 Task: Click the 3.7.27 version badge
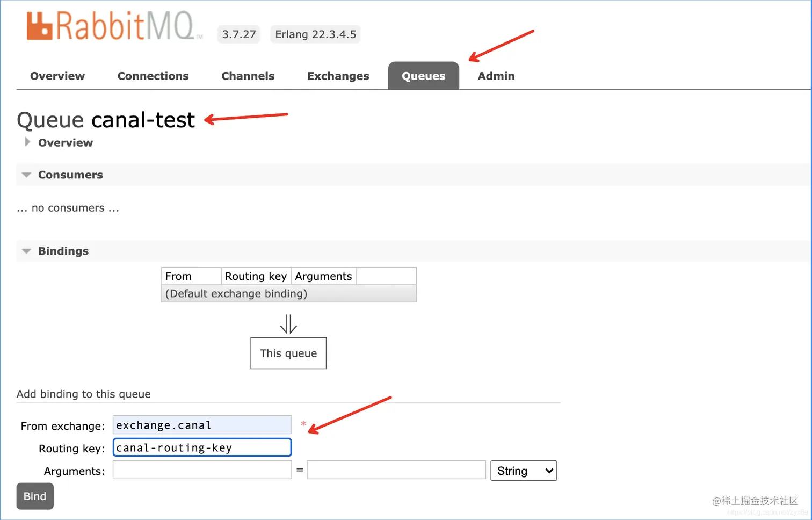coord(239,34)
